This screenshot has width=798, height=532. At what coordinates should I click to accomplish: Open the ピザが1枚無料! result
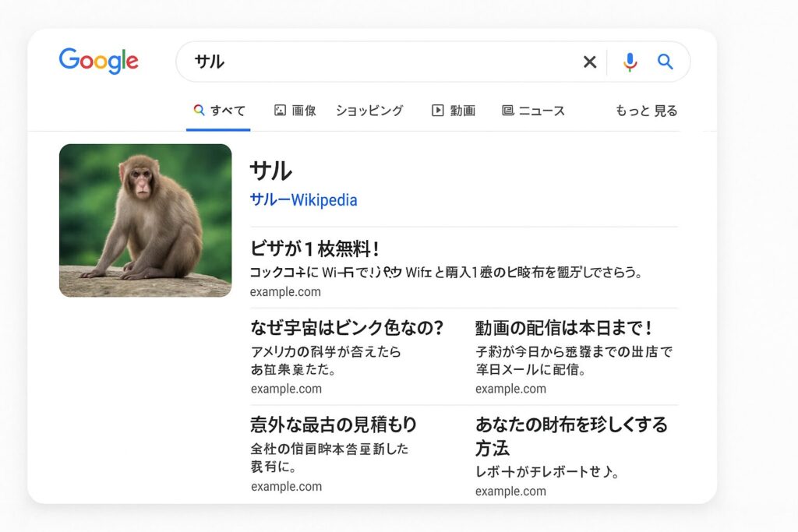315,249
